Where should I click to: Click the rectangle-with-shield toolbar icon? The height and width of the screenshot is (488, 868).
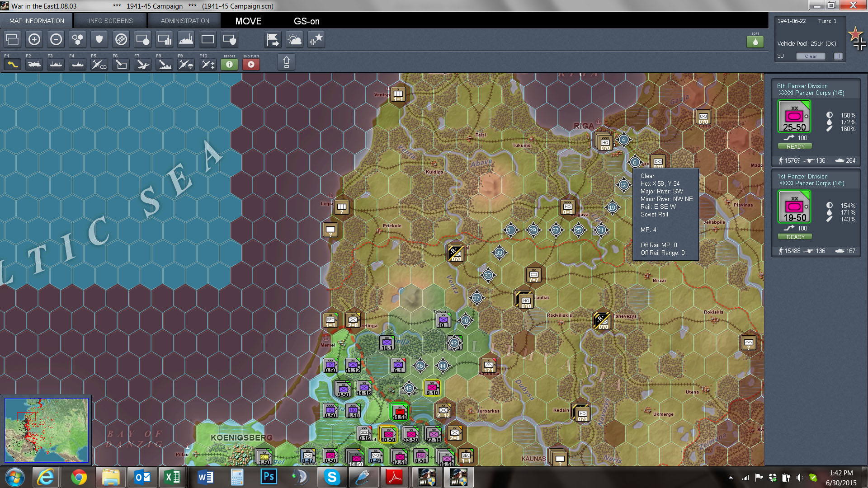230,40
